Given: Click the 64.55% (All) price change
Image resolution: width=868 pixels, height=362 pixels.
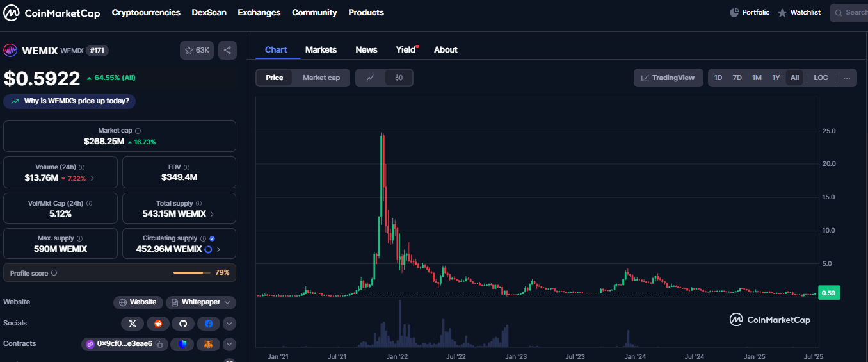Looking at the screenshot, I should 111,78.
